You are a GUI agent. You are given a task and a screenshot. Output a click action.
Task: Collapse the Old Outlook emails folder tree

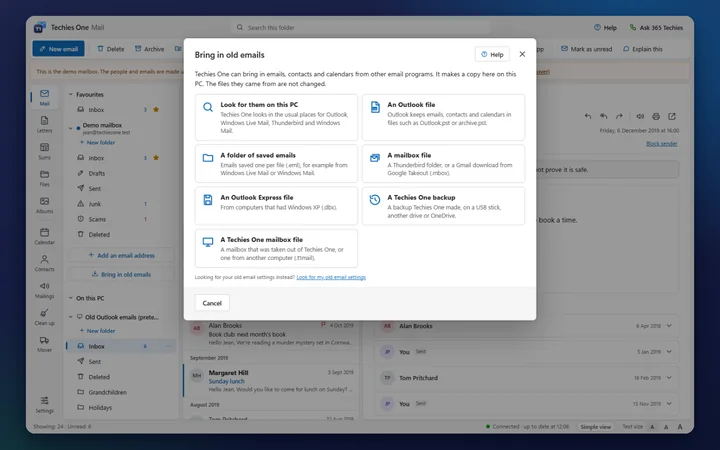(71, 317)
